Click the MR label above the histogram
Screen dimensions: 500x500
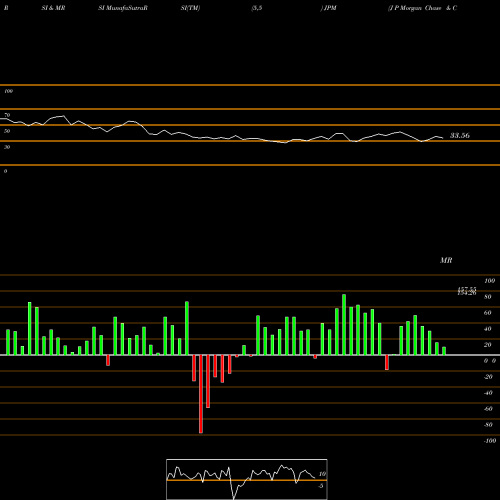click(446, 260)
